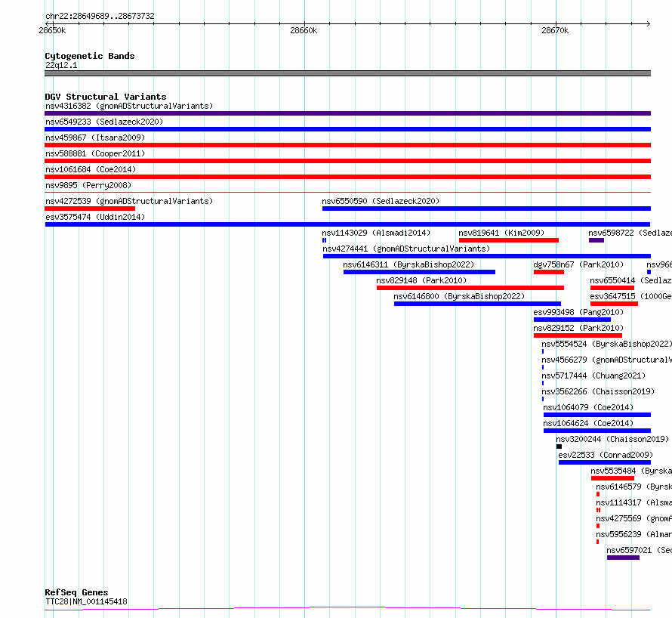672x618 pixels.
Task: Click the short red nsv4272539 bar
Action: point(90,209)
